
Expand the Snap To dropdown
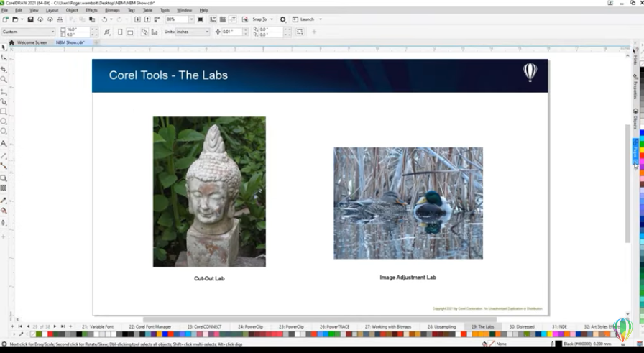tap(272, 19)
